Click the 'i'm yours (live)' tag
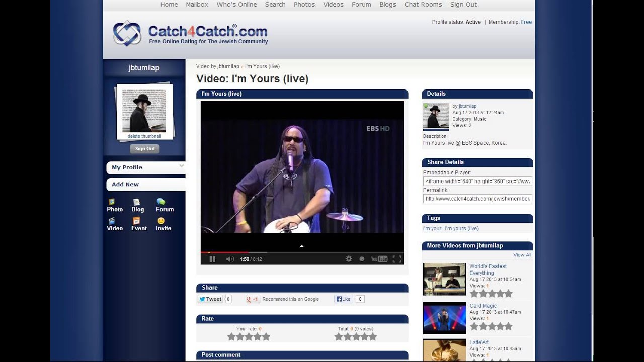The image size is (644, 362). click(462, 228)
